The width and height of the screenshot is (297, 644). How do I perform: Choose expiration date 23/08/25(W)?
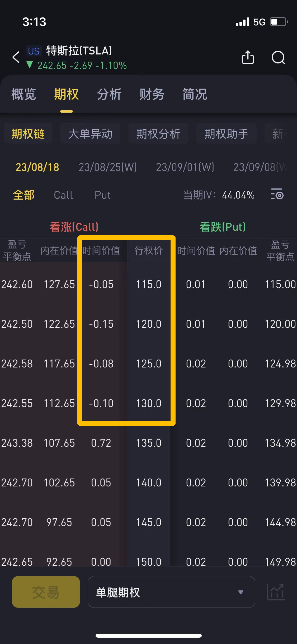108,167
